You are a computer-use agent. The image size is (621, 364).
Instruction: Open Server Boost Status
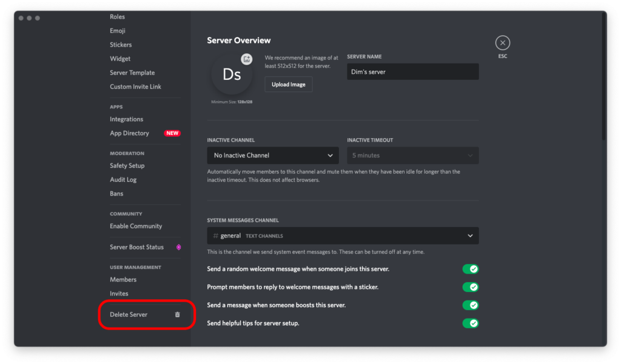136,247
